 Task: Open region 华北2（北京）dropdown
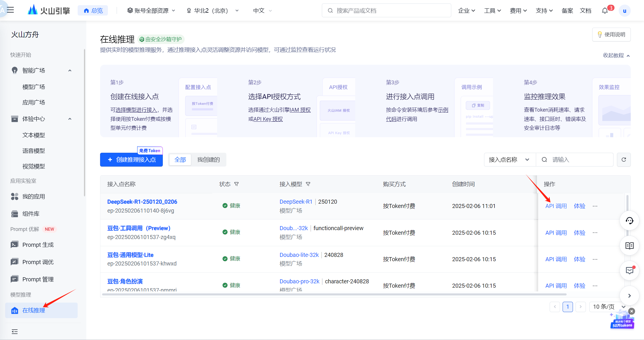coord(213,11)
